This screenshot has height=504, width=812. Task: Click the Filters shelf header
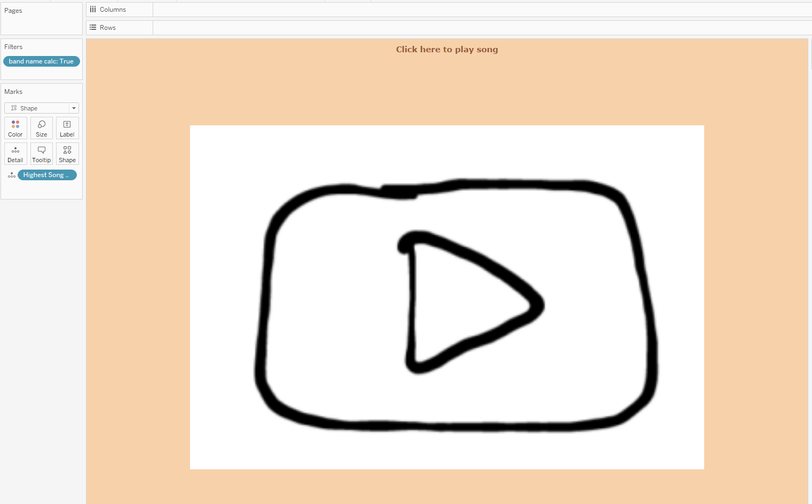tap(13, 47)
